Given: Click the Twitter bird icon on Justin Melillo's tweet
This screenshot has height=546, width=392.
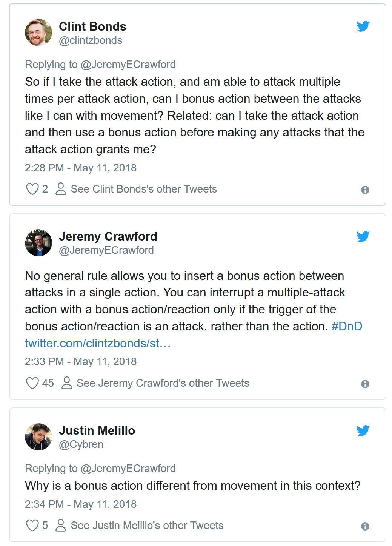Looking at the screenshot, I should click(363, 430).
